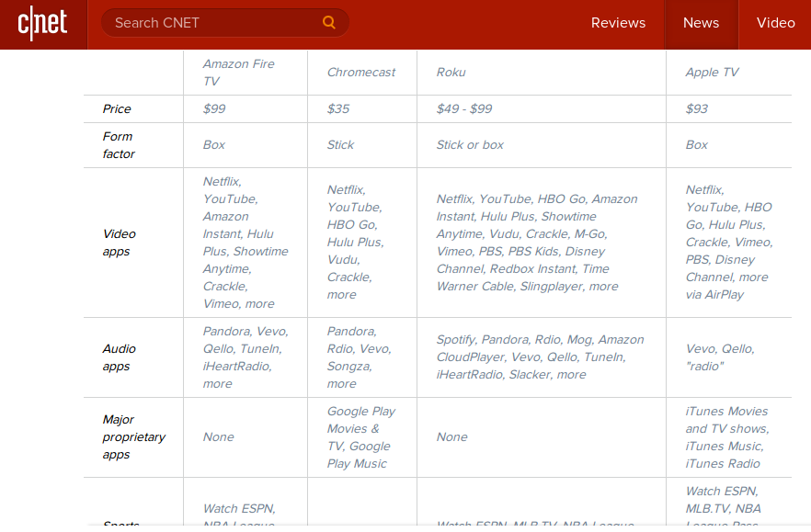Screen dimensions: 811x532
Task: Click Chromecast video apps cell
Action: [355, 243]
